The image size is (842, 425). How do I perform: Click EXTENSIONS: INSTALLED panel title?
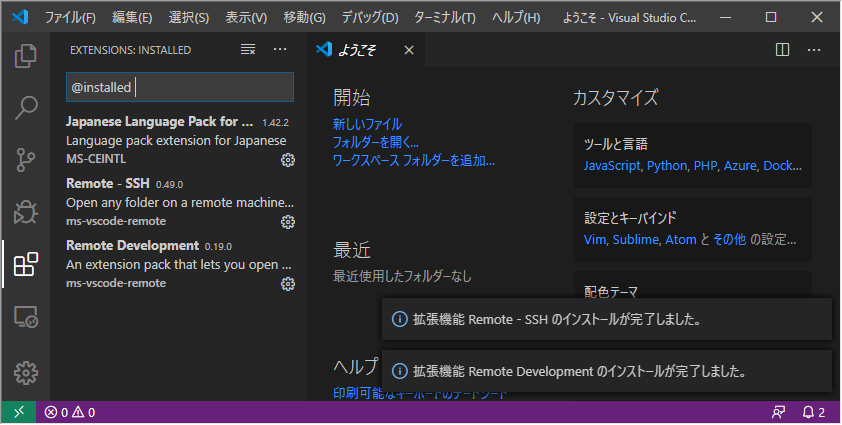point(130,50)
